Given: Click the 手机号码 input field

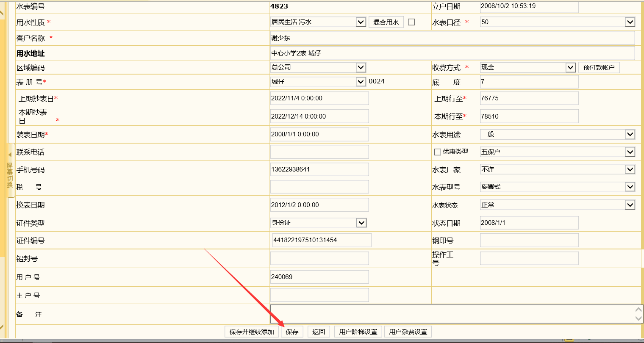Looking at the screenshot, I should [x=319, y=169].
